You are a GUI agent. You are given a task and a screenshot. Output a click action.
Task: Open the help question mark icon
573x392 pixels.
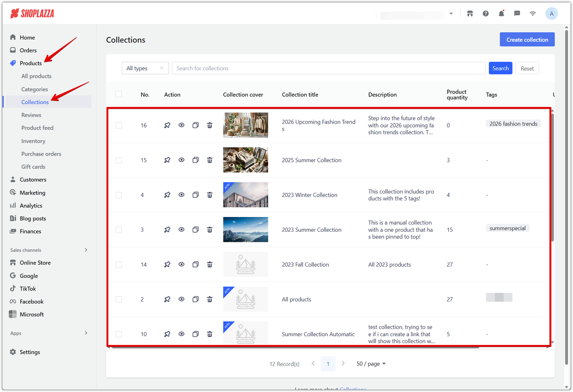pyautogui.click(x=486, y=13)
